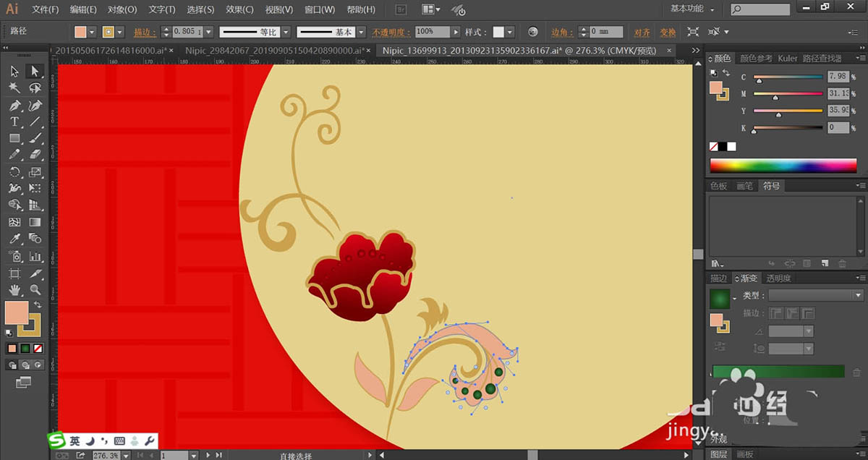Select the Rotate tool
This screenshot has width=868, height=460.
pos(14,172)
